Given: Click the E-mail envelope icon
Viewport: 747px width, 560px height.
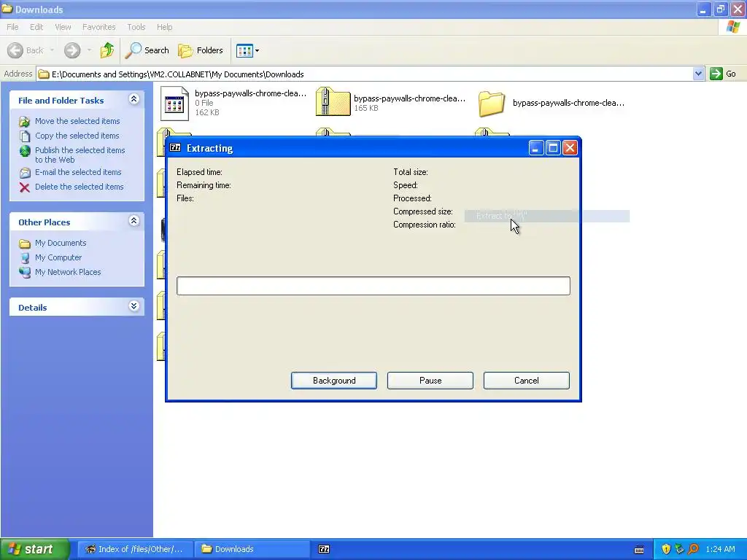Looking at the screenshot, I should coord(25,173).
